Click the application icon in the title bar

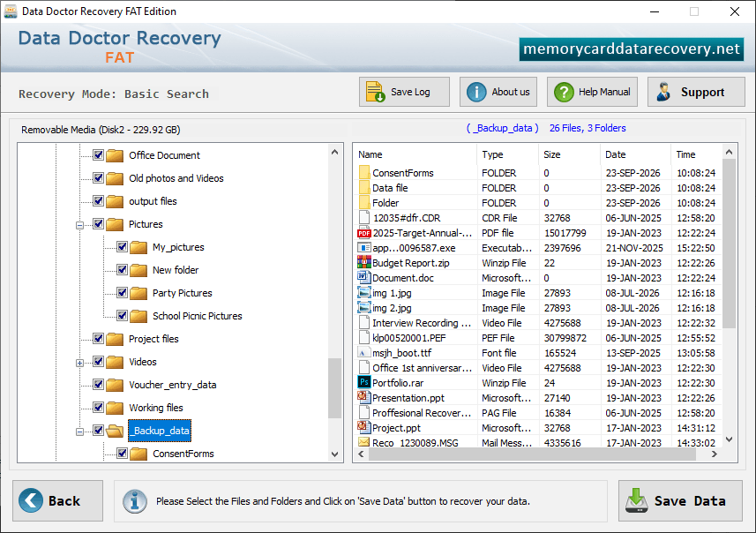coord(10,11)
